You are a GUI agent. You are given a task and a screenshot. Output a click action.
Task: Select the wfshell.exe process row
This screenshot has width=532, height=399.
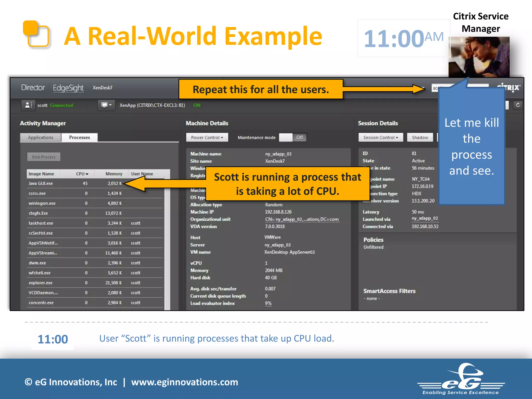click(x=95, y=273)
